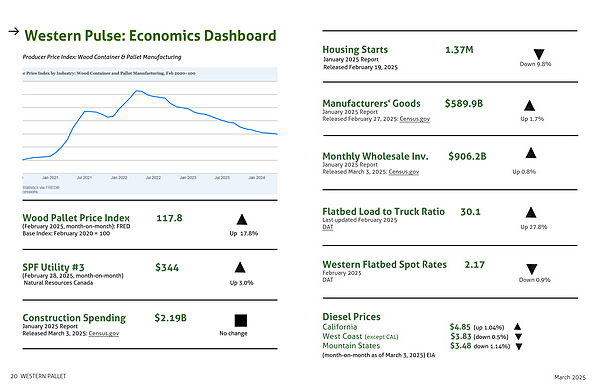Open the Census.gov link under Construction Spending
This screenshot has width=600, height=388.
[x=104, y=333]
